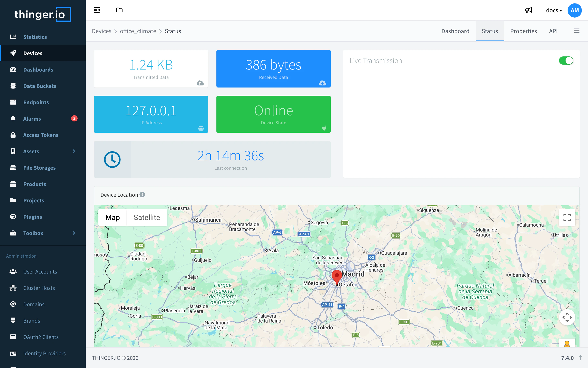
Task: Click the clock icon for Last connection
Action: [x=112, y=159]
